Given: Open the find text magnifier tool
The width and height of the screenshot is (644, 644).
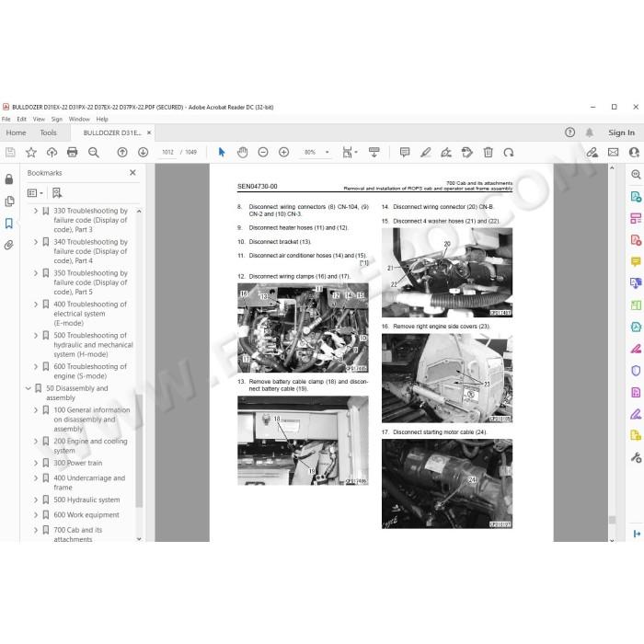Looking at the screenshot, I should (94, 153).
